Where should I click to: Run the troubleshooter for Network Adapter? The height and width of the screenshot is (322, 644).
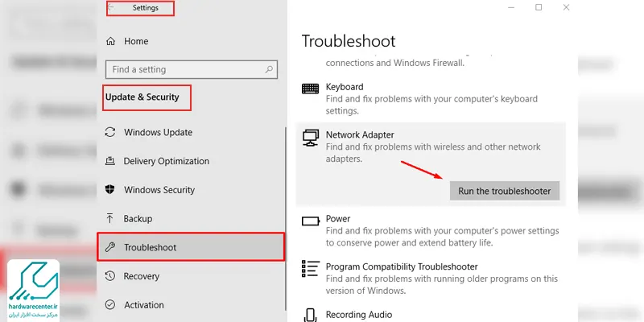coord(505,191)
